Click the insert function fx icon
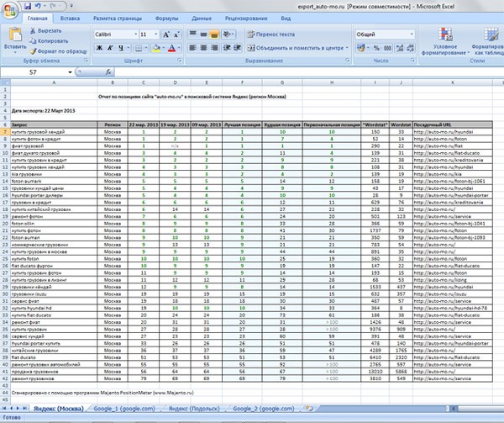 tap(108, 73)
